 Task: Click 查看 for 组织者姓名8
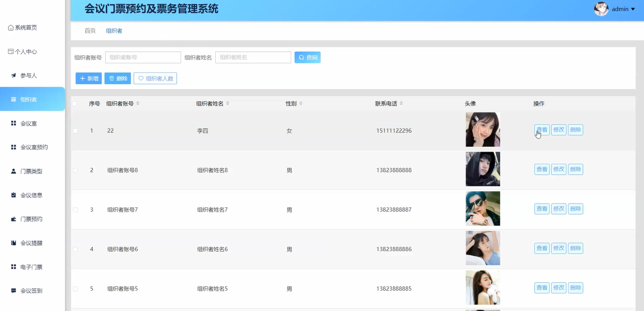542,170
